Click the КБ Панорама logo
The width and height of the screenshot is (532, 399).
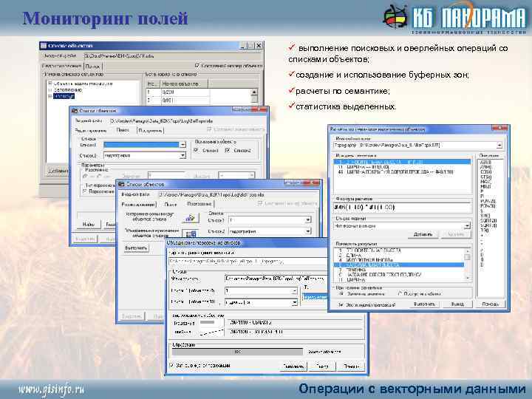[x=454, y=17]
